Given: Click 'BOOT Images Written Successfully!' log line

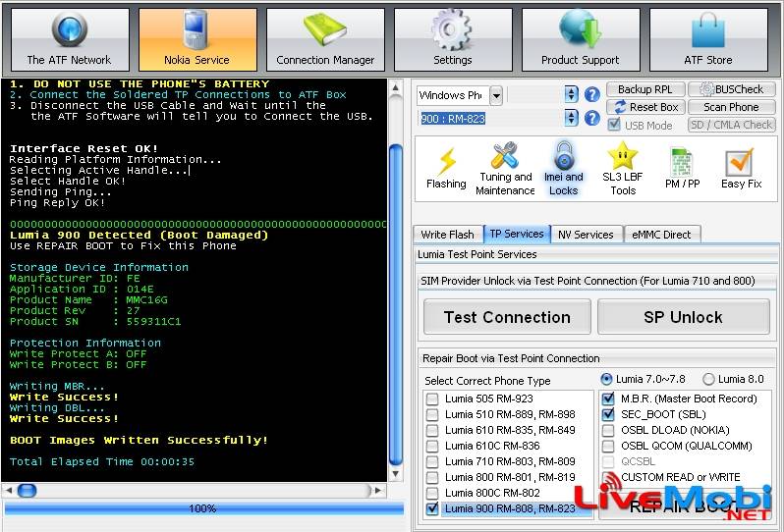Looking at the screenshot, I should (139, 440).
